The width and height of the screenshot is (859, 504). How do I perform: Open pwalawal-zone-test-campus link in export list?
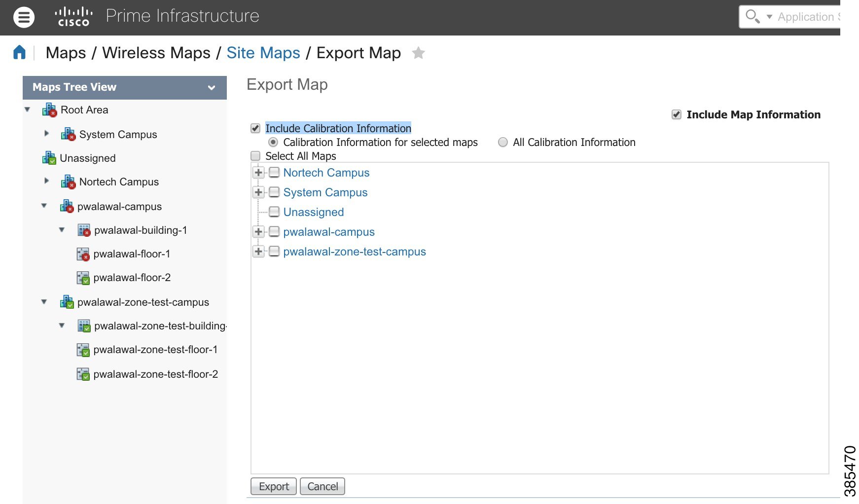click(355, 252)
